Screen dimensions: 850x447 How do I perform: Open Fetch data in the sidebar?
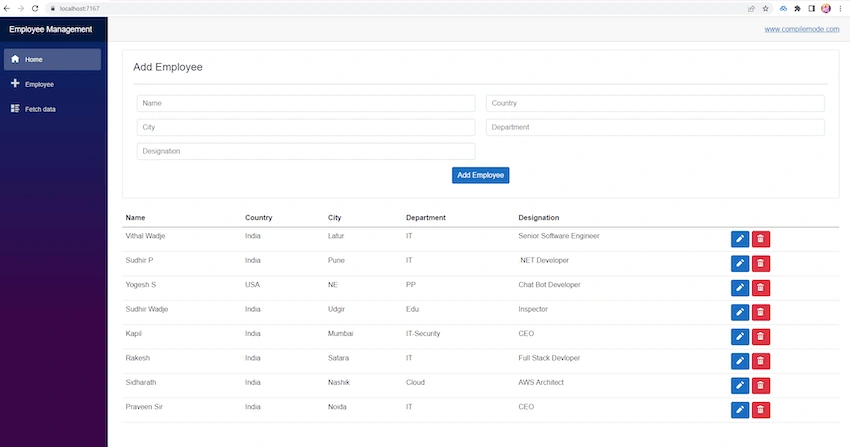click(52, 109)
